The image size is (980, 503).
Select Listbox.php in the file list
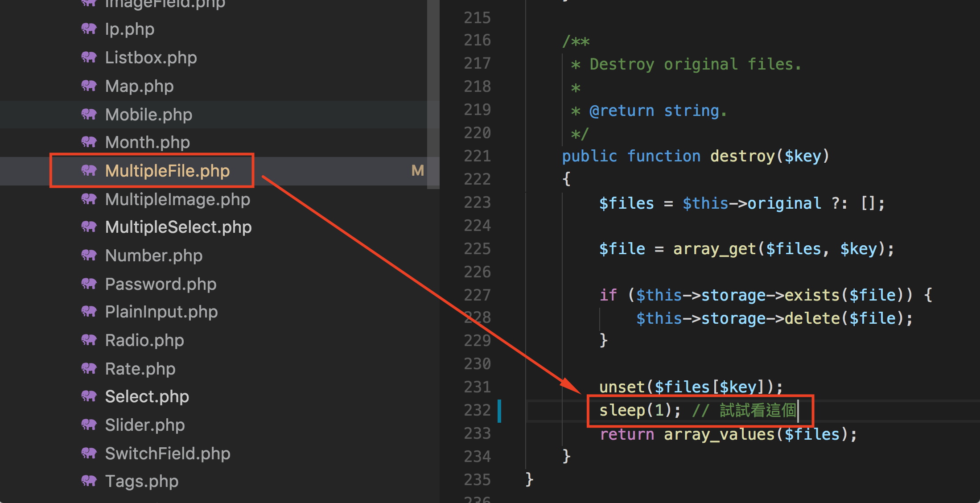click(x=151, y=57)
